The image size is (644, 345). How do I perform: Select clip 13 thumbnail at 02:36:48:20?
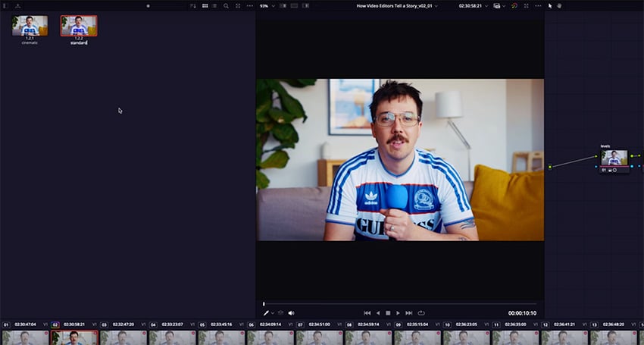tap(614, 337)
